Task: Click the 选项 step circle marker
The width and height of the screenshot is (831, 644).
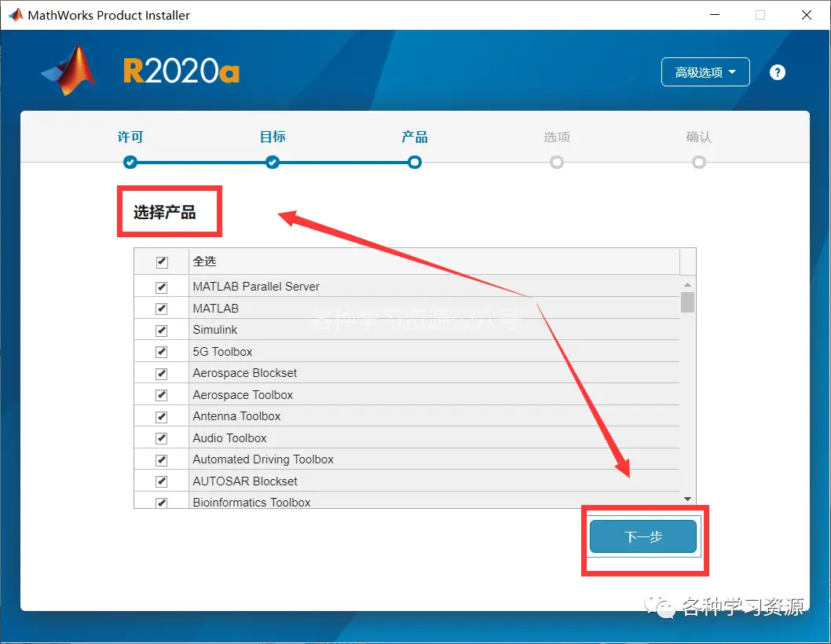Action: click(x=556, y=163)
